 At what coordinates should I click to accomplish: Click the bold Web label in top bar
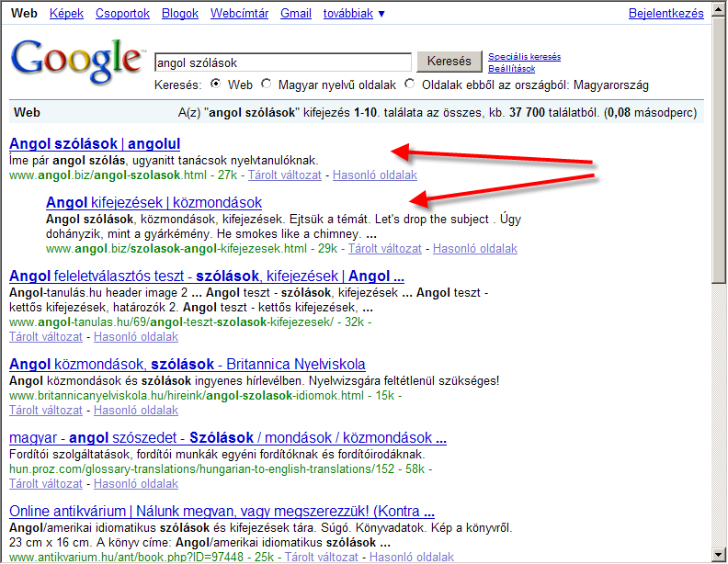tap(24, 14)
